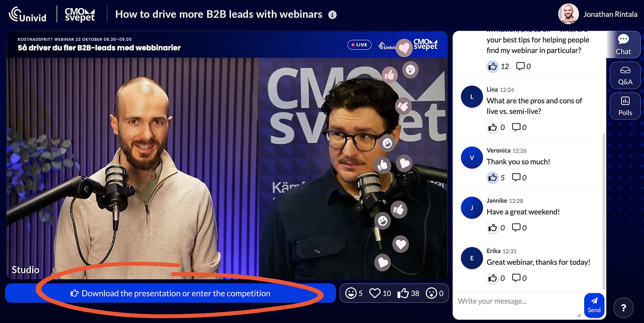
Task: Unlike Veronica's Thank you so much message
Action: [493, 177]
